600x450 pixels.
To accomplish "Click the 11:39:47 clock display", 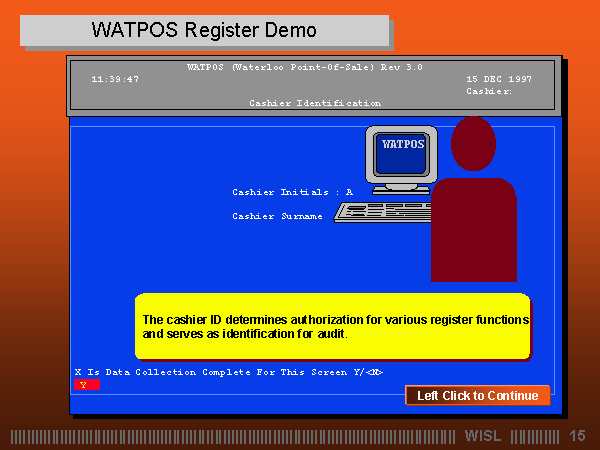I will click(x=115, y=79).
